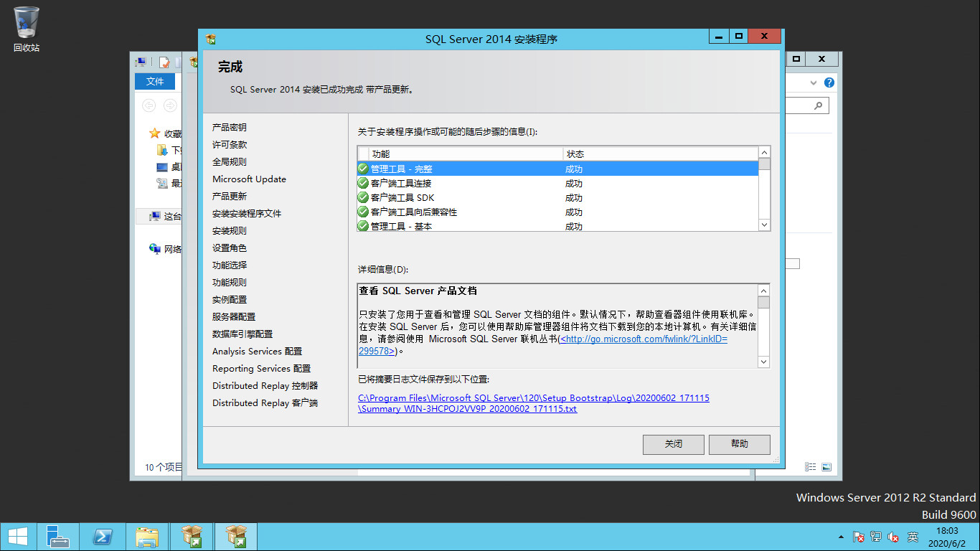Open the Start menu
The width and height of the screenshot is (980, 551).
(17, 536)
